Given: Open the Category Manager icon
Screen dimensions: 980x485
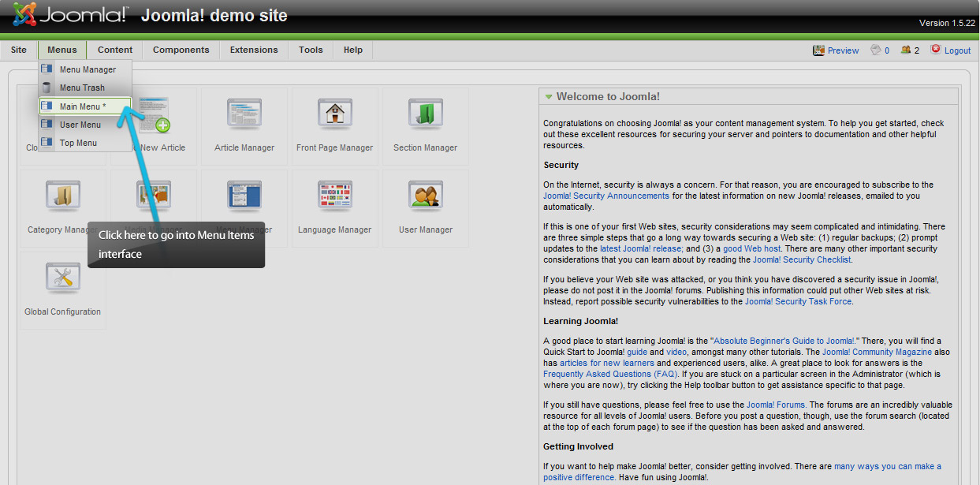Looking at the screenshot, I should (63, 208).
